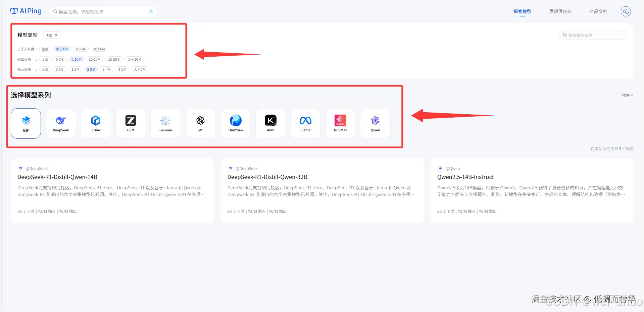Select the Llama model series tile

click(305, 123)
